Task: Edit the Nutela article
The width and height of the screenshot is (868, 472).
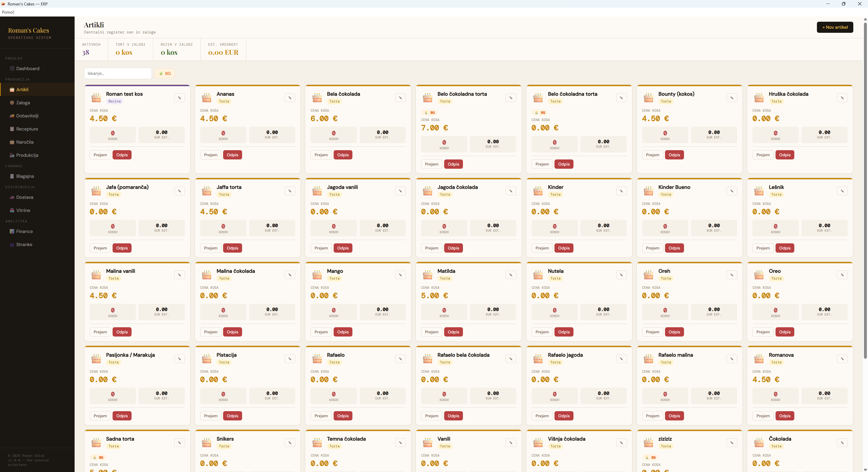Action: (621, 275)
